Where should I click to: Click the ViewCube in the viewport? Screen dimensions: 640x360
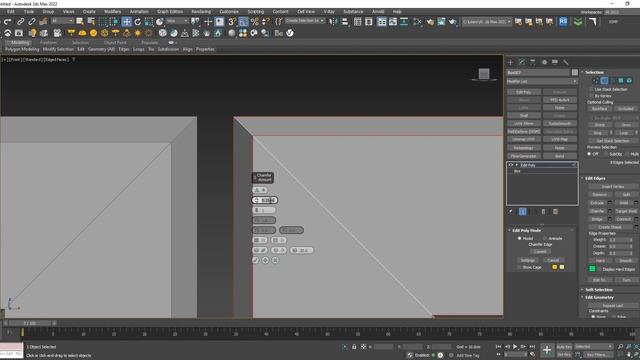click(x=484, y=74)
